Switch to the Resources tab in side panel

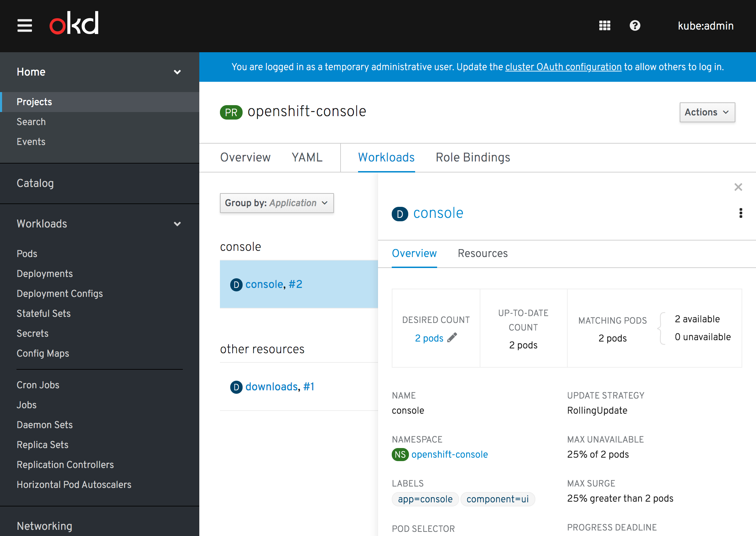[482, 254]
